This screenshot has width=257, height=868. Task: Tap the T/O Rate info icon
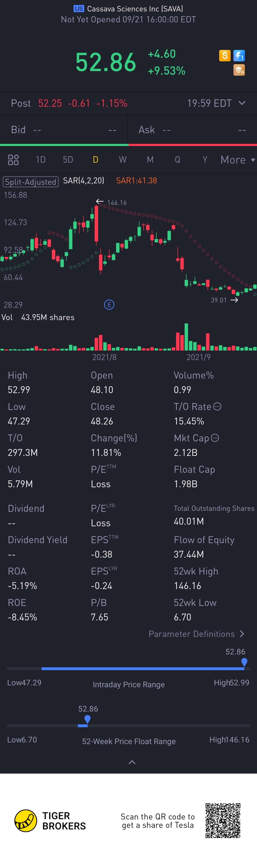pyautogui.click(x=217, y=406)
